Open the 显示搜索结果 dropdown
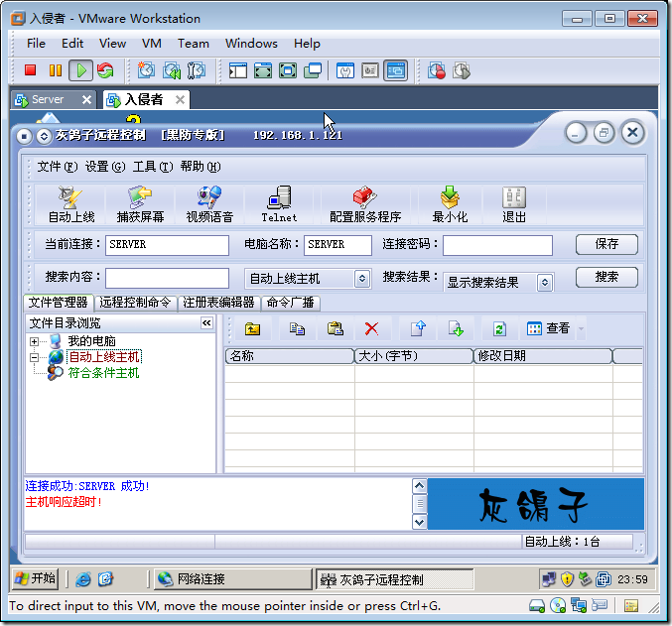This screenshot has width=672, height=626. click(545, 283)
